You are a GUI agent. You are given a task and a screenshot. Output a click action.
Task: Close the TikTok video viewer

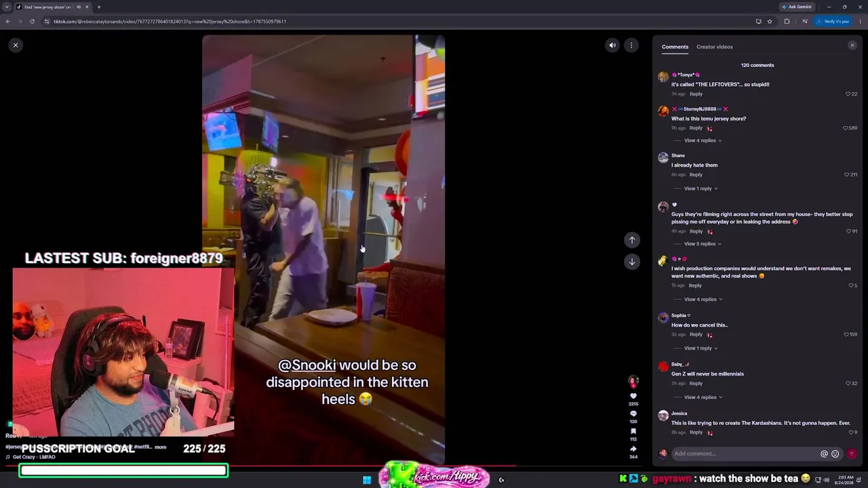(16, 45)
